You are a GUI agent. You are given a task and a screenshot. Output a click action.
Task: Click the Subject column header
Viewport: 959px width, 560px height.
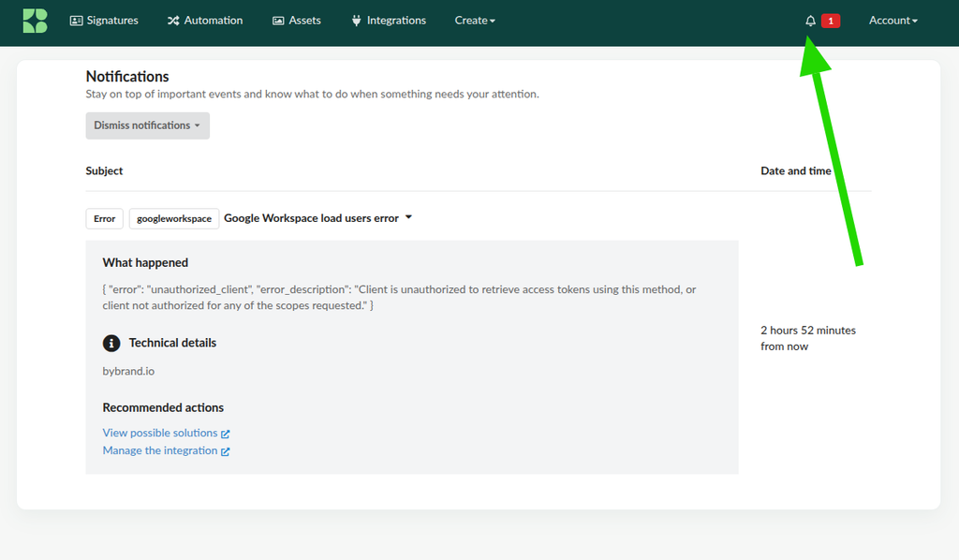click(104, 171)
